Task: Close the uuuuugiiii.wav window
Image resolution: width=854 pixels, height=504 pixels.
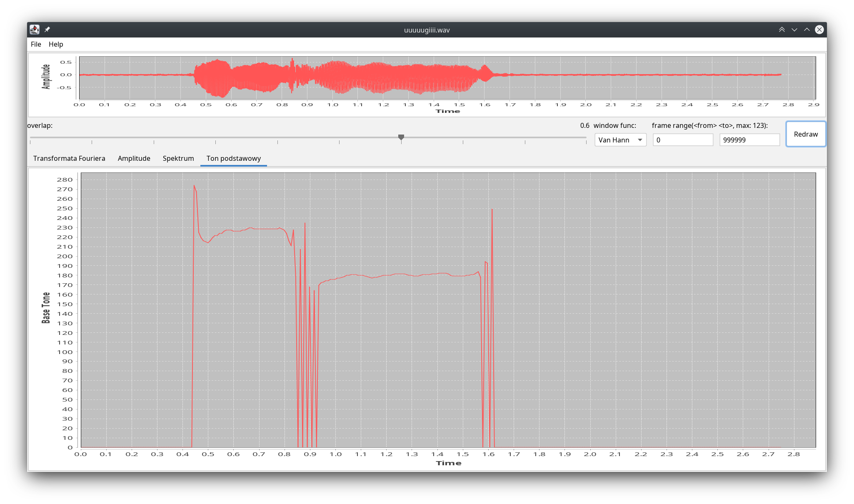Action: click(819, 30)
